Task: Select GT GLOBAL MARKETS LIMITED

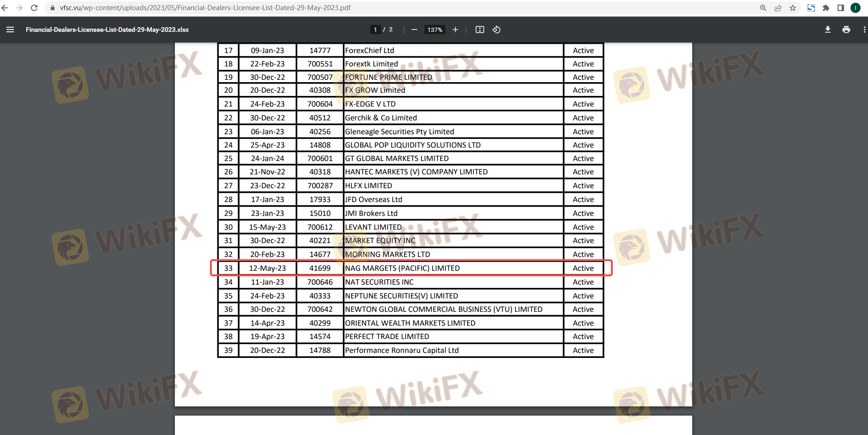Action: click(397, 158)
